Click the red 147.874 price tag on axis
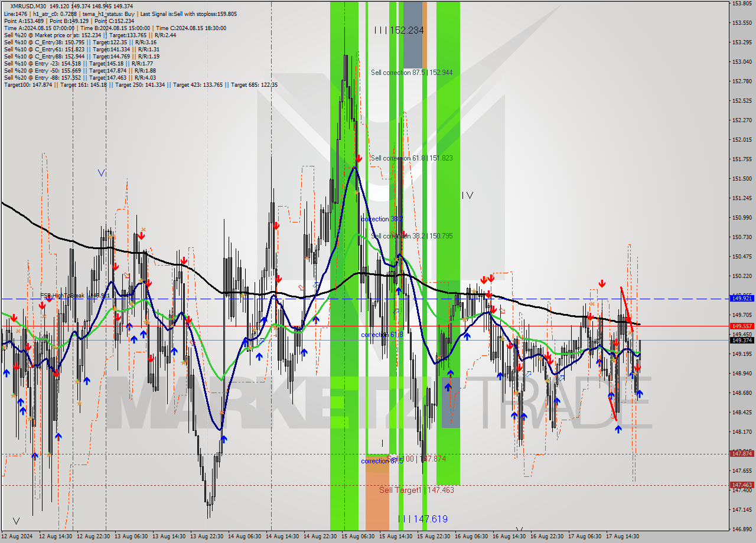This screenshot has width=756, height=543. coord(742,453)
